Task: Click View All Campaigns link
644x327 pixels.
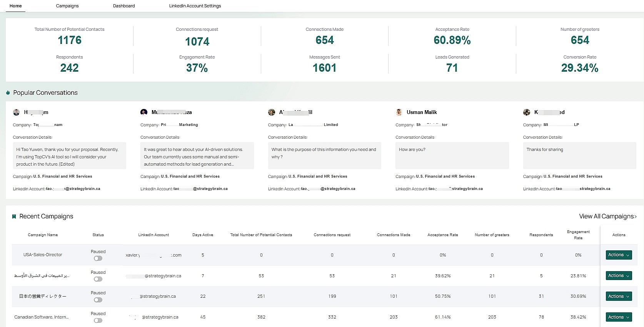Action: point(608,216)
